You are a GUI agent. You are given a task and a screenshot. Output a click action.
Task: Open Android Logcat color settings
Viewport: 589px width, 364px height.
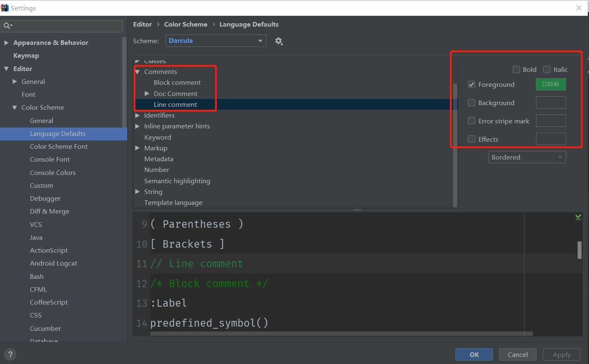tap(54, 263)
